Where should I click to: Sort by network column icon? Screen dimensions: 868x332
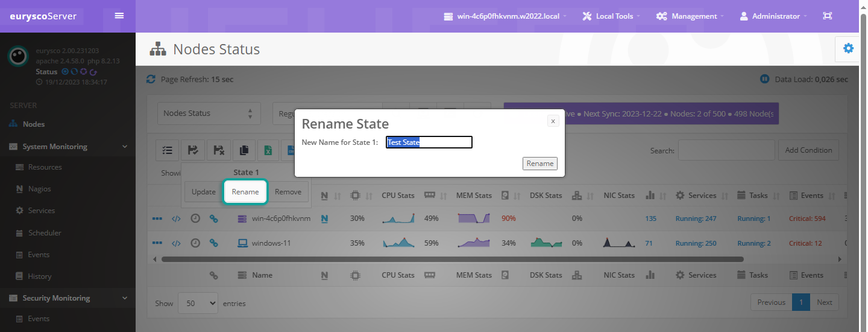(x=577, y=196)
